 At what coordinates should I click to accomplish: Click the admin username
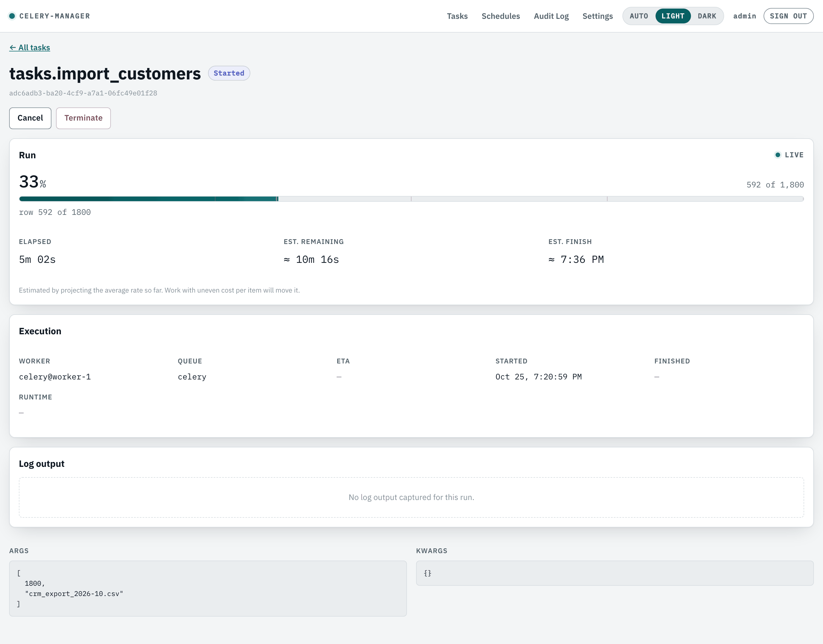tap(744, 16)
